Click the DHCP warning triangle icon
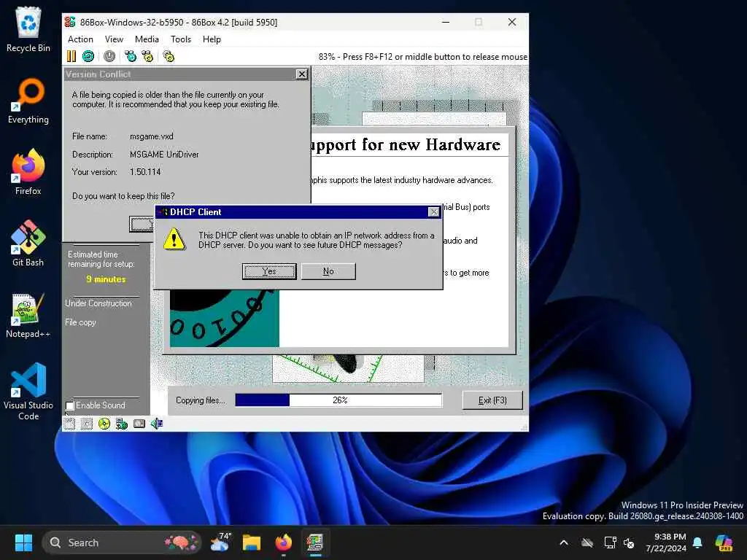 pos(174,239)
